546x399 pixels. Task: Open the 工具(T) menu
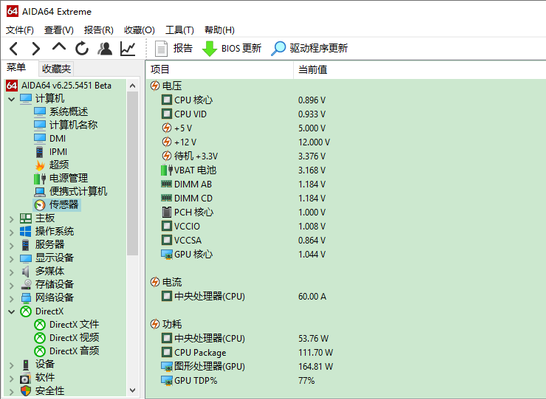[x=180, y=30]
